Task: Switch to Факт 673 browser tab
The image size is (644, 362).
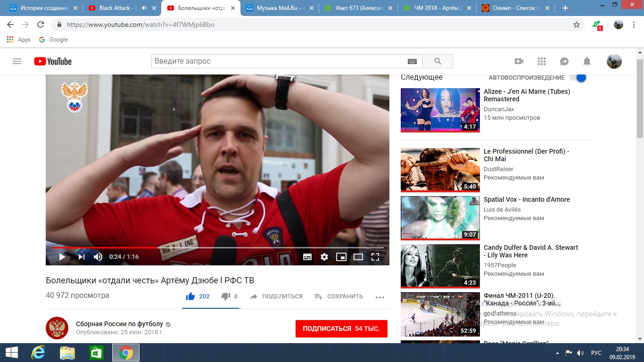Action: pos(358,8)
